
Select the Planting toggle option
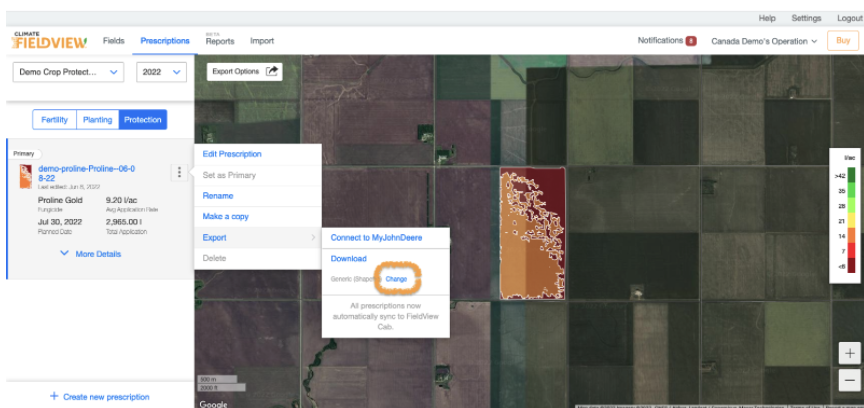97,120
